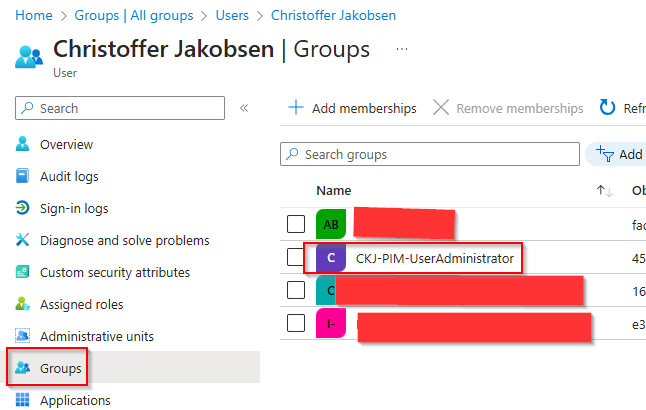The width and height of the screenshot is (646, 410).
Task: Sort groups by the Name column arrows
Action: tap(604, 190)
